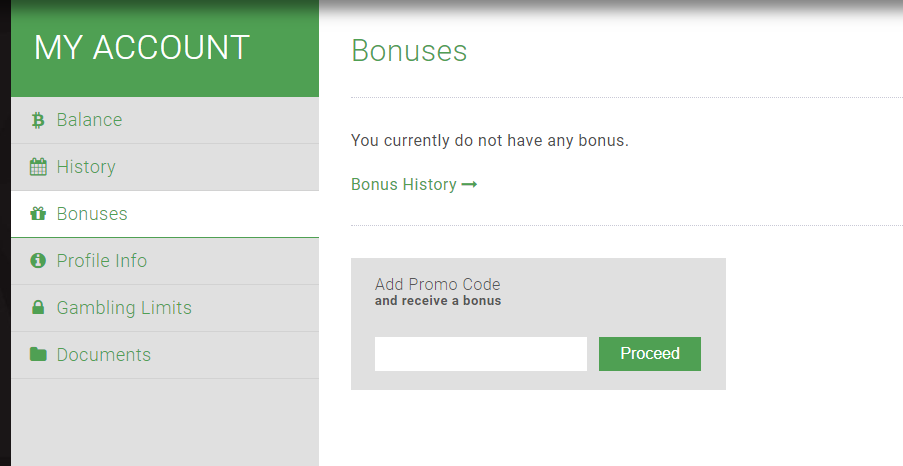Select the Bonuses sidebar entry
Image resolution: width=903 pixels, height=466 pixels.
[x=165, y=214]
